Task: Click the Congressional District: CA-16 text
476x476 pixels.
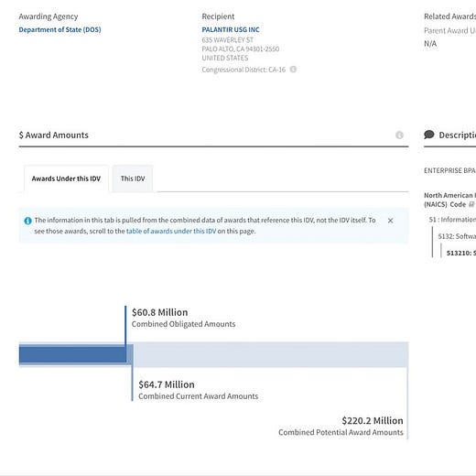Action: [243, 70]
